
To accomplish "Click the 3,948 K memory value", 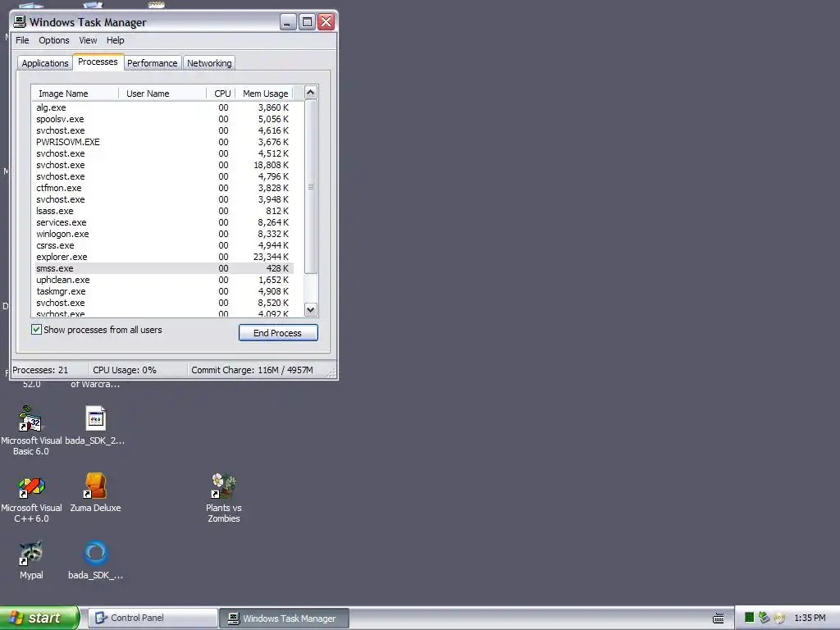I will tap(273, 200).
